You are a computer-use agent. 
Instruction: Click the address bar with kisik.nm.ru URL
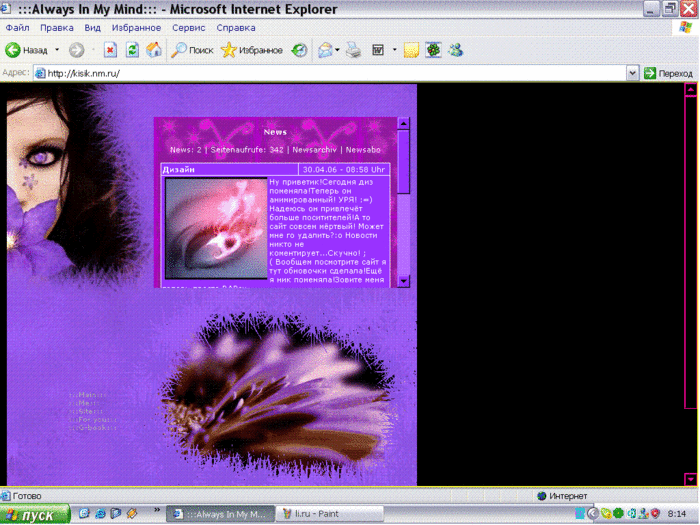coord(330,73)
